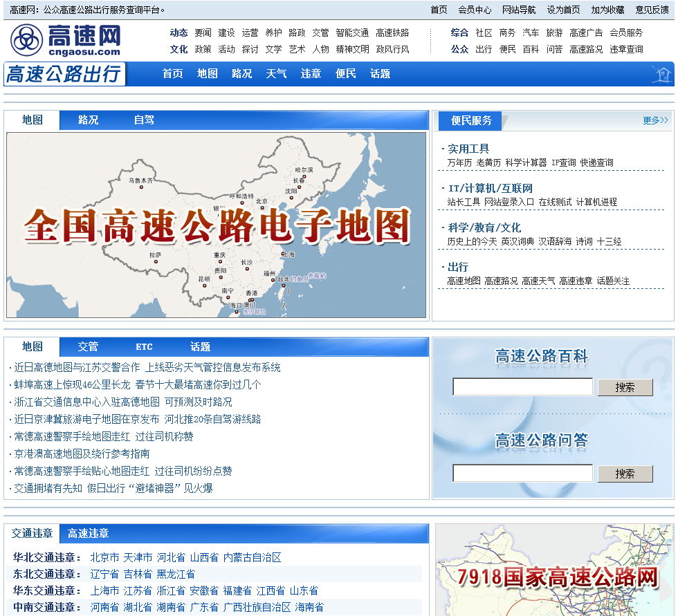Open 天气 in the blue navigation bar

click(276, 74)
